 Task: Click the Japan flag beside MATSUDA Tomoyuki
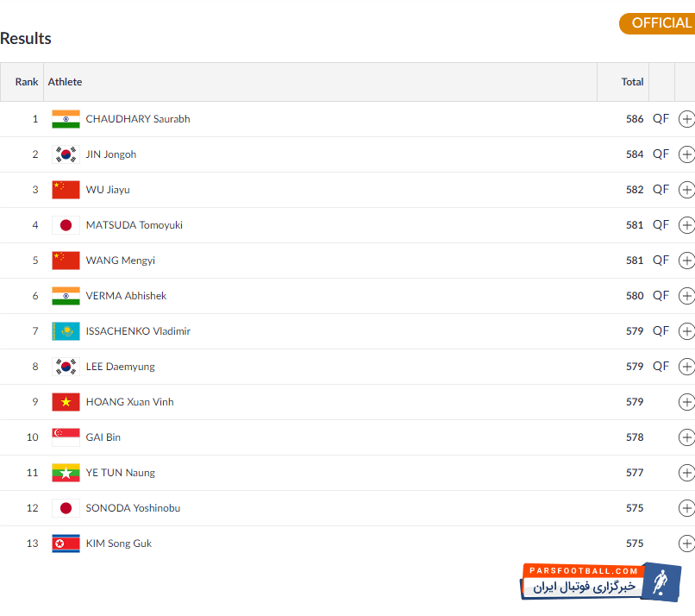(66, 225)
